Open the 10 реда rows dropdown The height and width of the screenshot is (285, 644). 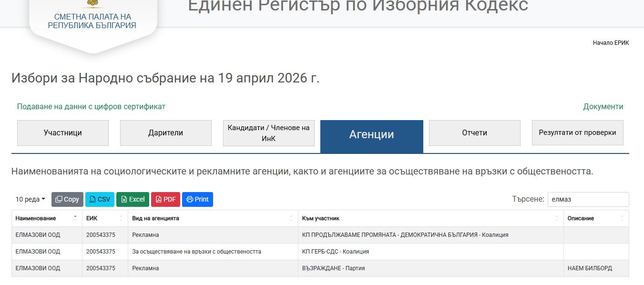click(x=31, y=199)
